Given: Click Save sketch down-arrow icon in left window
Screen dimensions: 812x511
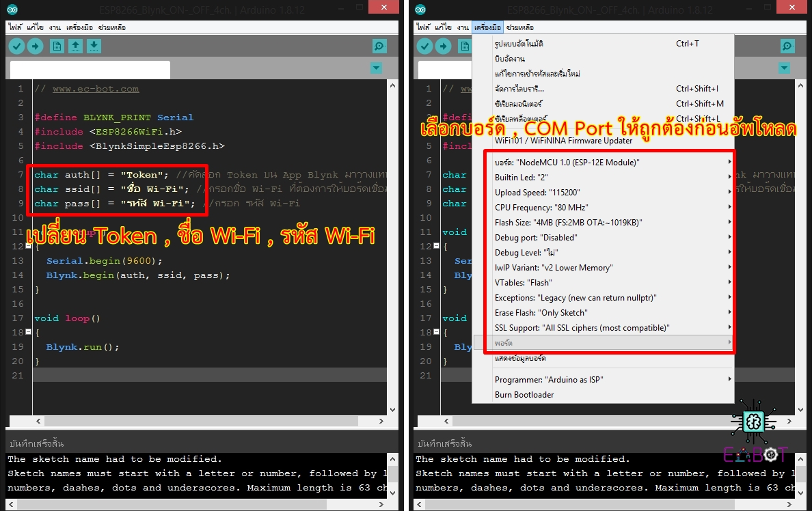Looking at the screenshot, I should [94, 46].
